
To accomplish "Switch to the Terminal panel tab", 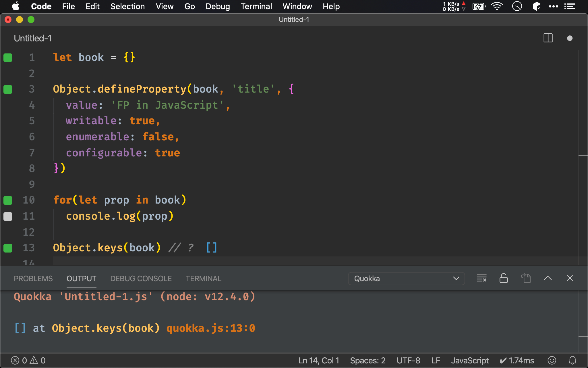I will pyautogui.click(x=203, y=278).
